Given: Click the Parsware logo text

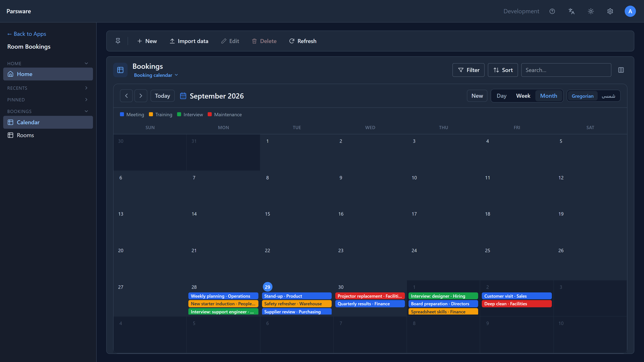Looking at the screenshot, I should (x=19, y=11).
